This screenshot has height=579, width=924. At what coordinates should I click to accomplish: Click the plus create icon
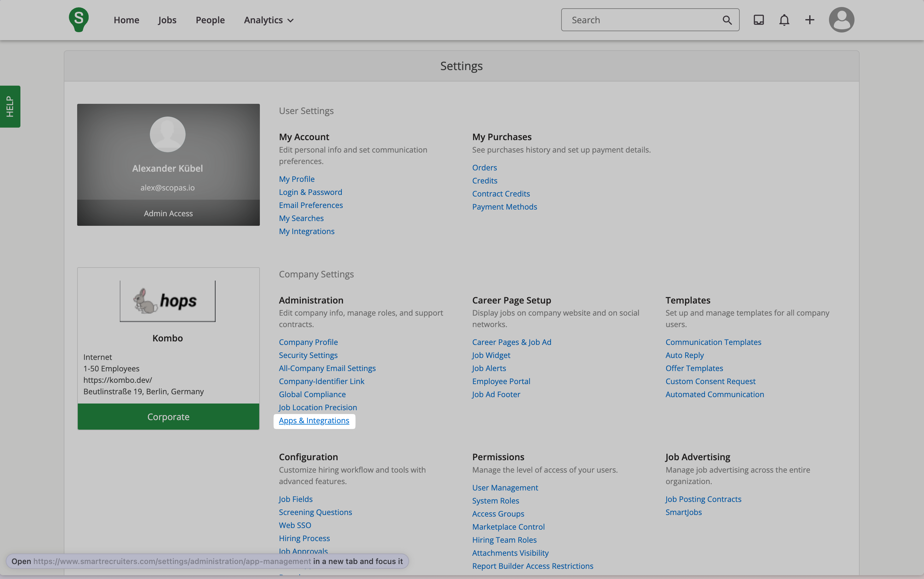[810, 20]
